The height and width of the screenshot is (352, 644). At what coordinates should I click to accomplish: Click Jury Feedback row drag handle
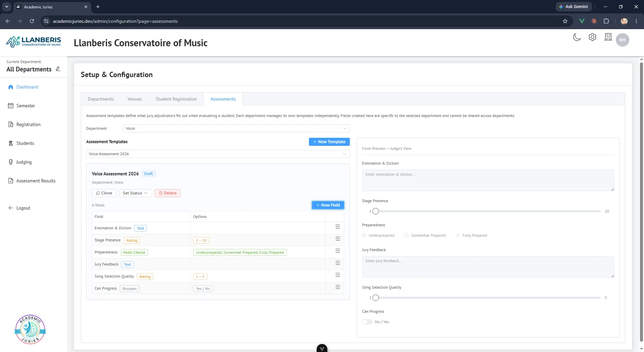tap(338, 263)
